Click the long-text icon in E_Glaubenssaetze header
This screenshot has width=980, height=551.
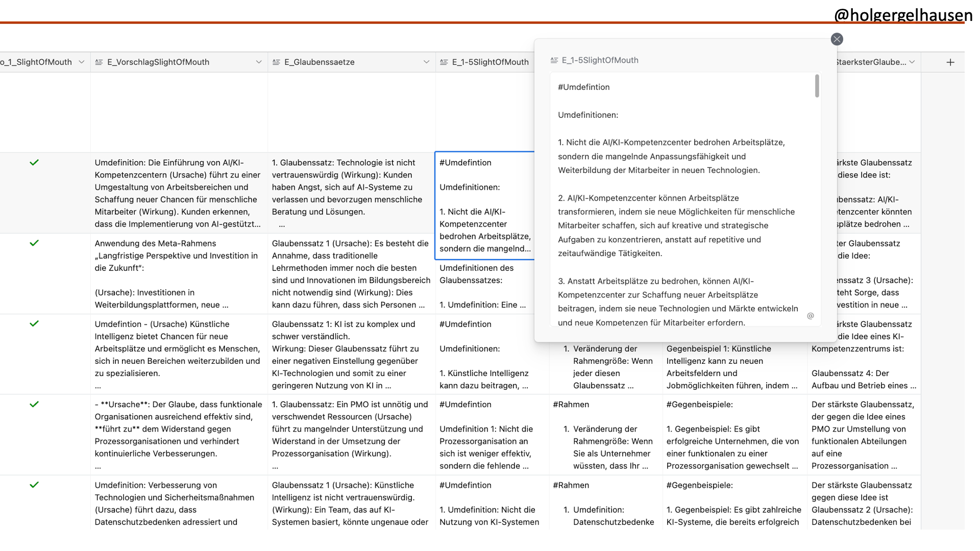point(276,62)
